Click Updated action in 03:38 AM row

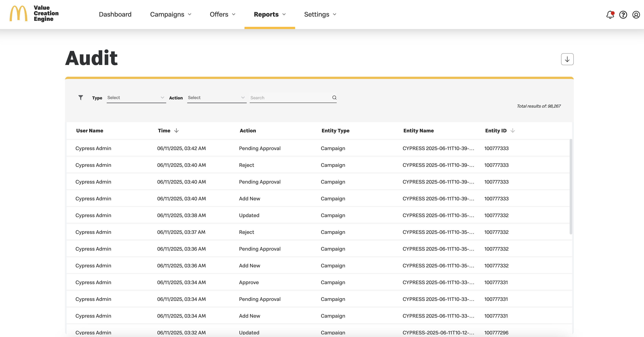click(249, 215)
